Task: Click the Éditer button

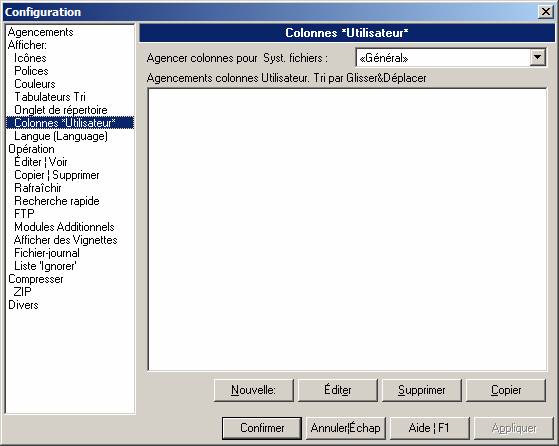Action: click(338, 390)
